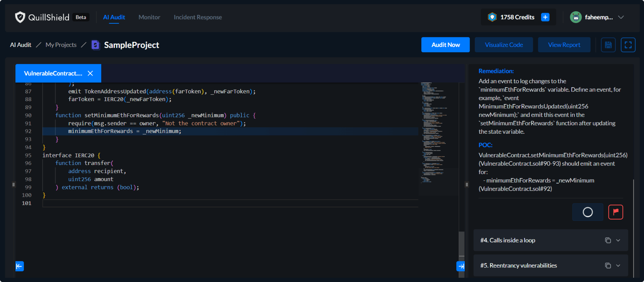Click the SampleProject file icon

(x=96, y=45)
